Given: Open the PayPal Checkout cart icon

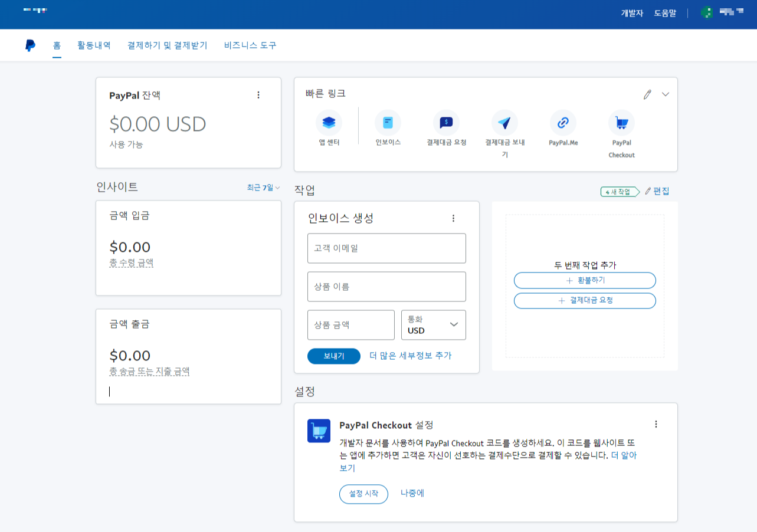Looking at the screenshot, I should tap(621, 123).
